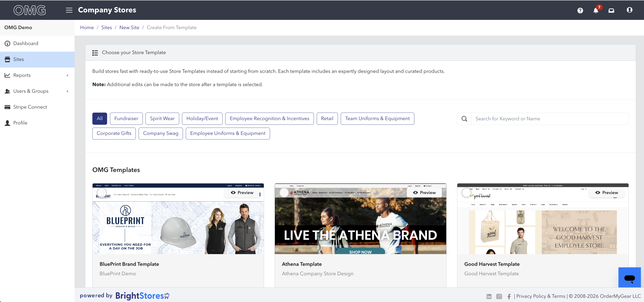Filter templates by Fundraiser
The width and height of the screenshot is (644, 302).
coord(126,119)
